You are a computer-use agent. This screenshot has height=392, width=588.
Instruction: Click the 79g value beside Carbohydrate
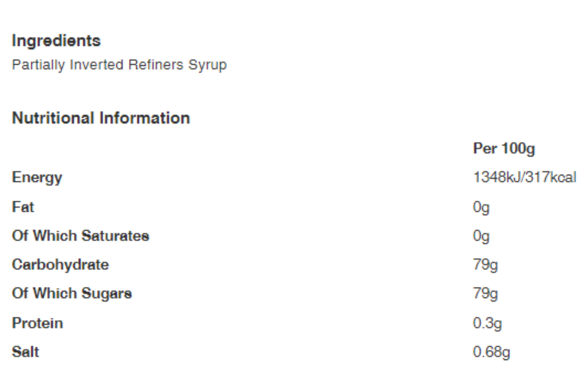[x=486, y=266]
